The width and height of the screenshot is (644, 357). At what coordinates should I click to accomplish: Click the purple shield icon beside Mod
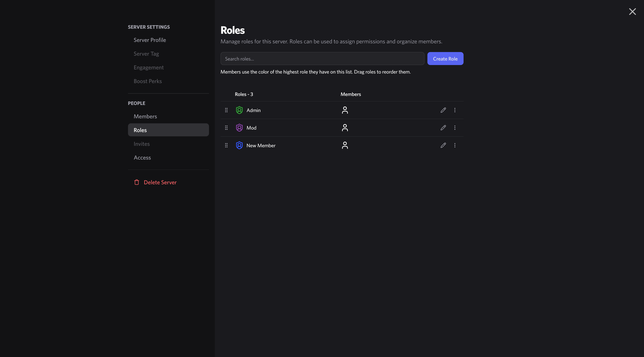(239, 128)
